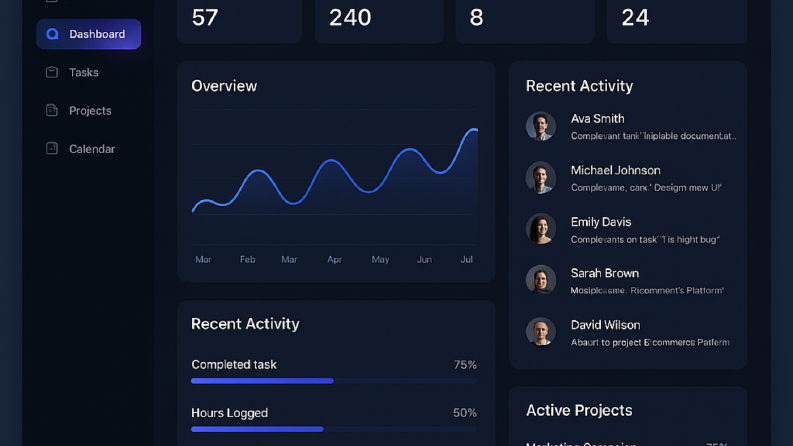Click Emily Davis's avatar photo
The height and width of the screenshot is (446, 793).
coord(541,229)
